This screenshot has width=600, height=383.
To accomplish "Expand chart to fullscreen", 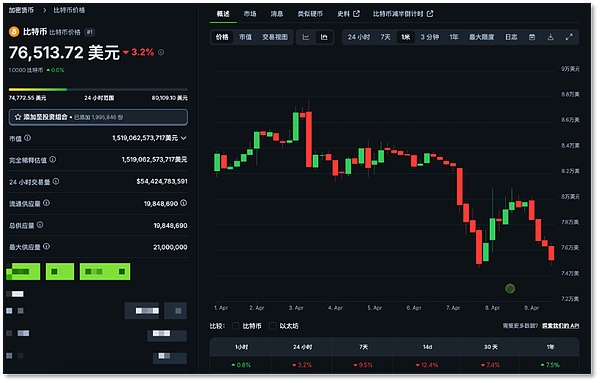I will click(x=569, y=37).
